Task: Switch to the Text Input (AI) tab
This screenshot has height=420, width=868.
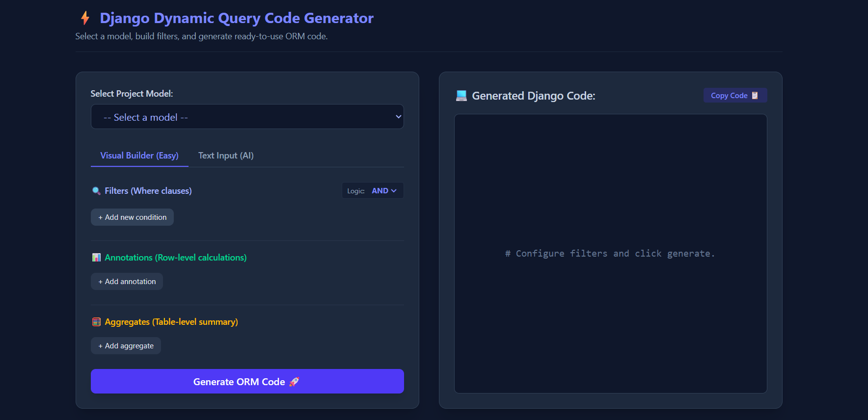Action: [x=226, y=156]
